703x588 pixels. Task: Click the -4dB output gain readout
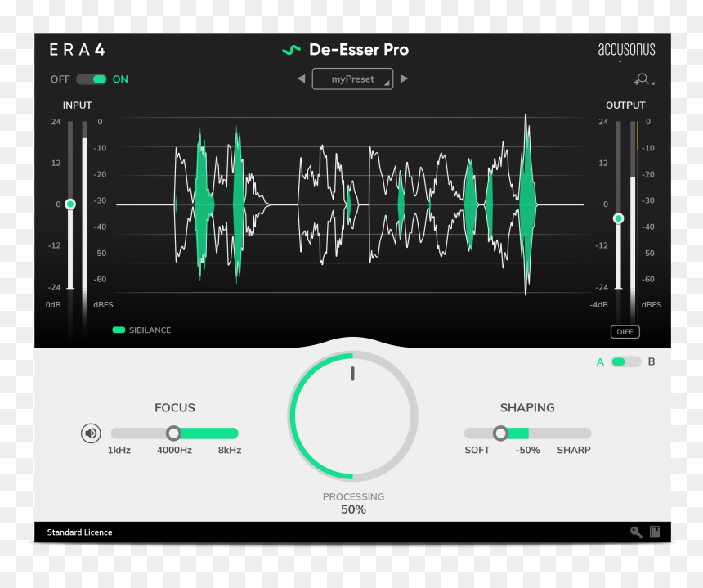[598, 304]
